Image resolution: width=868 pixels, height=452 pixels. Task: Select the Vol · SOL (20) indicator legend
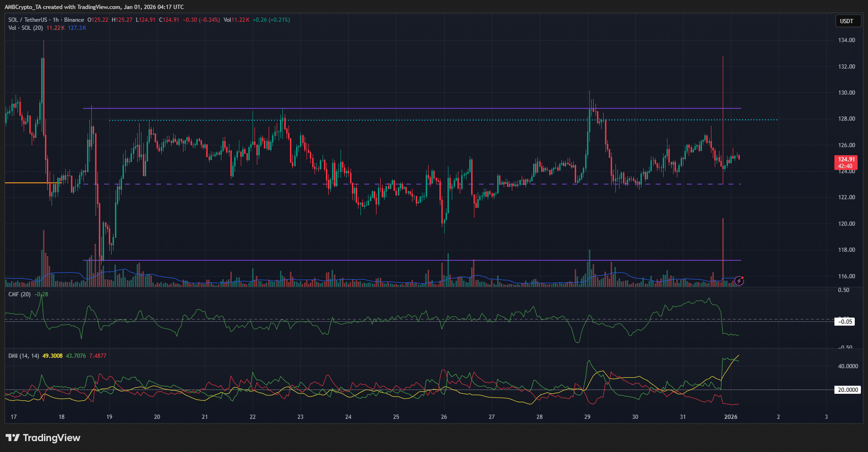[26, 28]
